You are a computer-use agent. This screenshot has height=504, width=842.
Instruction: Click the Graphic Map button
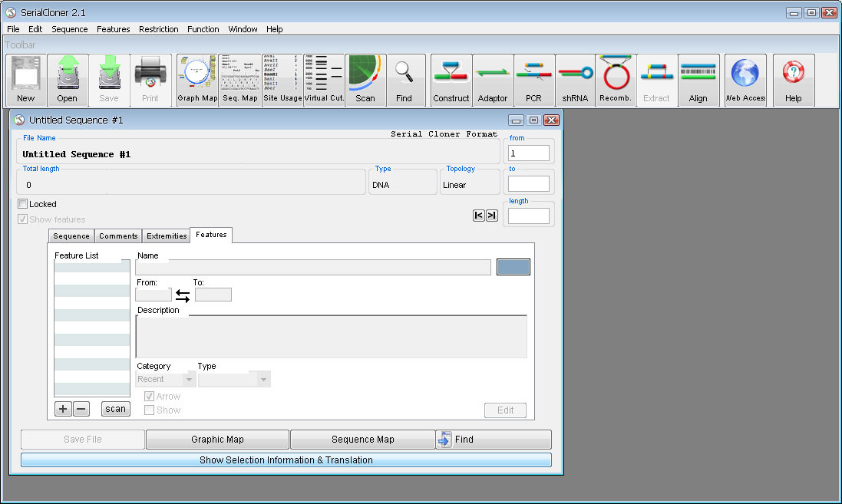217,439
